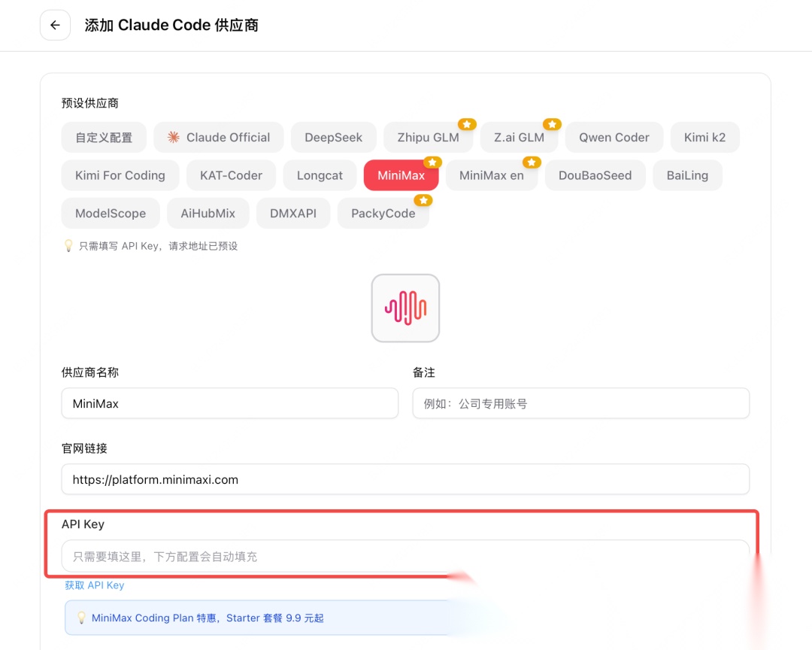
Task: Select the AiHubMix preset
Action: coord(208,213)
